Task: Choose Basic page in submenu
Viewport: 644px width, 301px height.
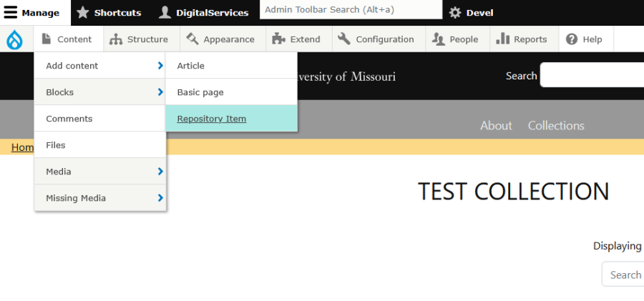Action: (x=200, y=92)
